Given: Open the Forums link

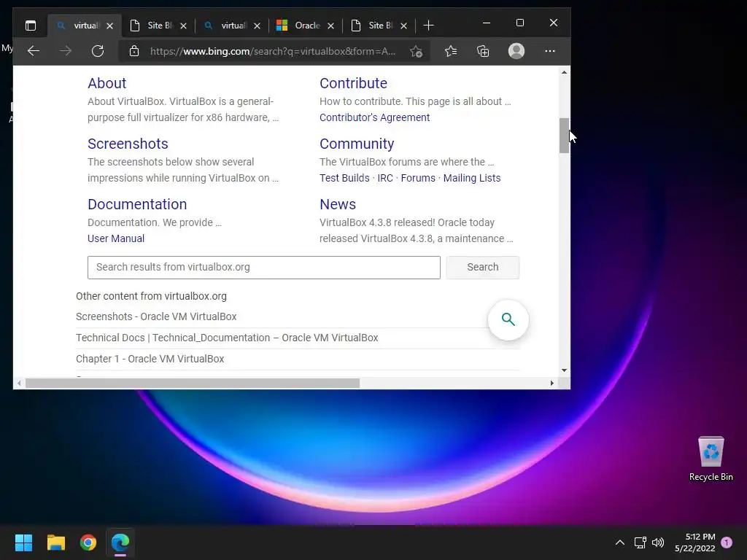Looking at the screenshot, I should click(418, 178).
